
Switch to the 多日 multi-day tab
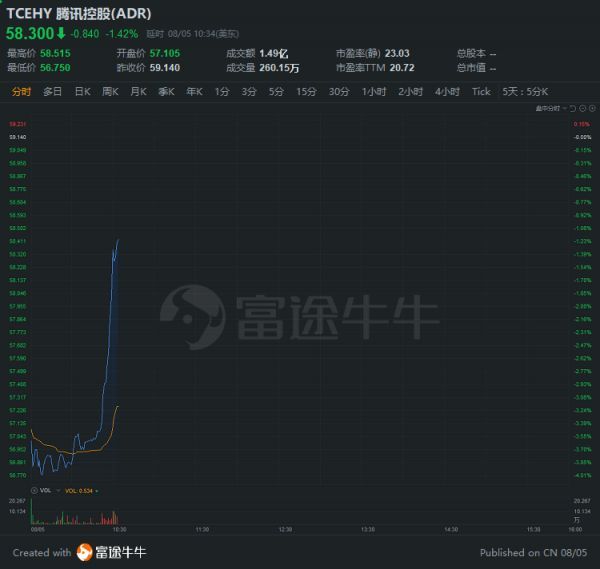52,92
